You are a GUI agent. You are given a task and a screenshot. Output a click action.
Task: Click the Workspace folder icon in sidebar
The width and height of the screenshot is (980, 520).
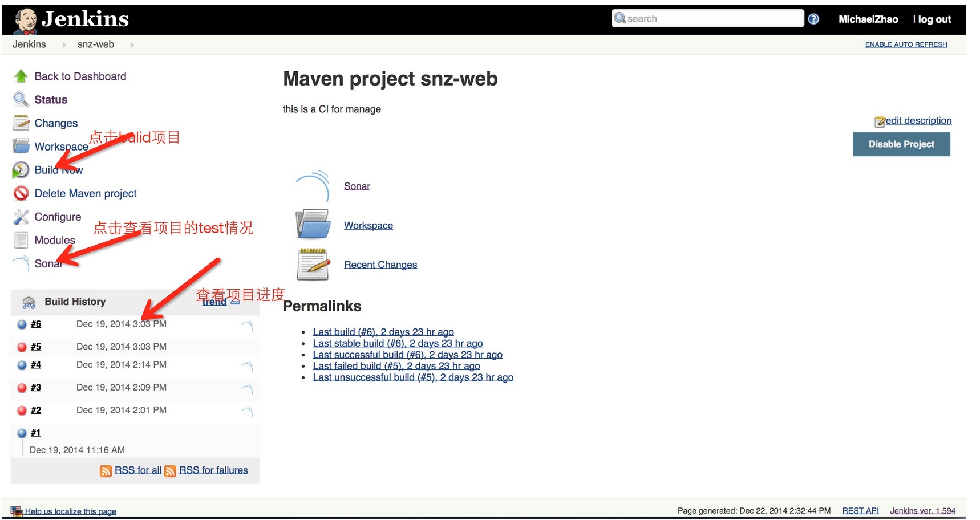[x=21, y=146]
